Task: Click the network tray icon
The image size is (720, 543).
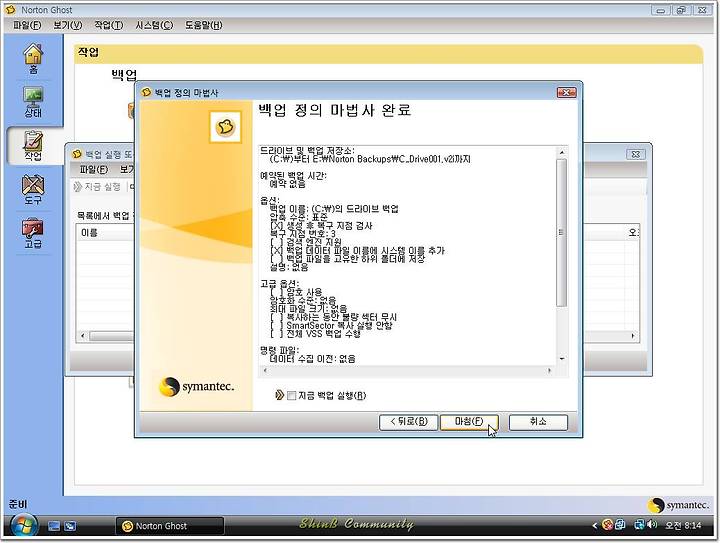Action: pyautogui.click(x=640, y=524)
